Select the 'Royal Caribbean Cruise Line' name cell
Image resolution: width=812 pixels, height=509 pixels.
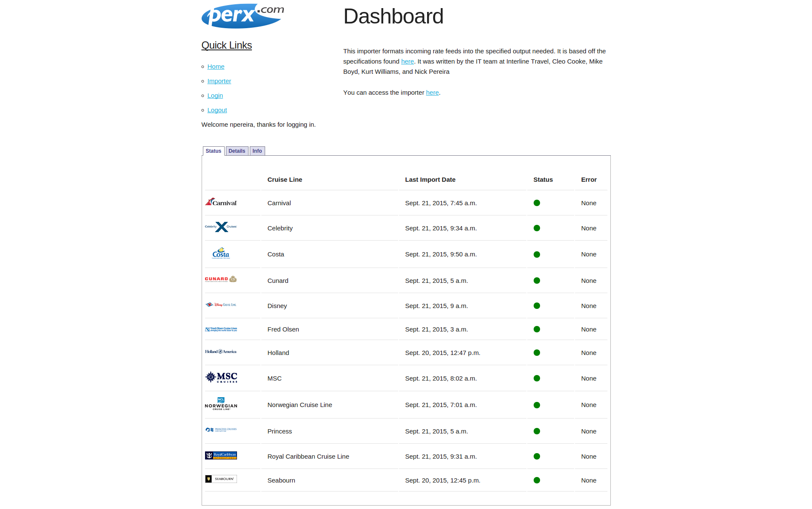308,457
